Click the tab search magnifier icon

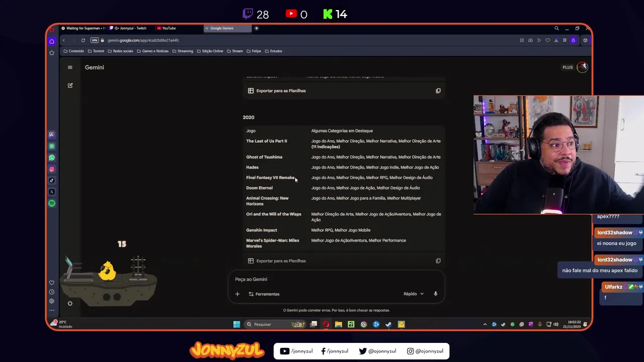point(556,28)
